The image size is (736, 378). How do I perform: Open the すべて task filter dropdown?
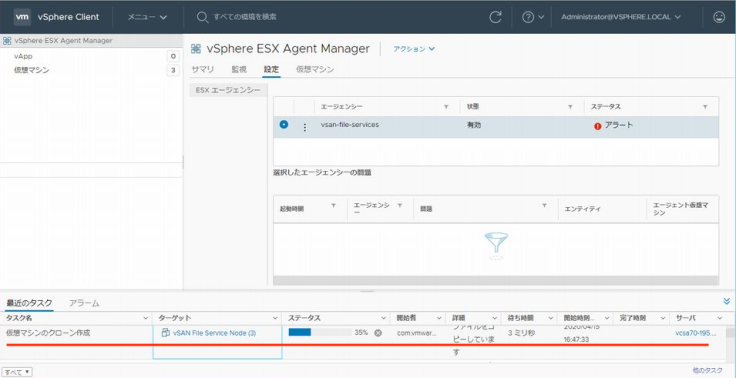pos(18,372)
